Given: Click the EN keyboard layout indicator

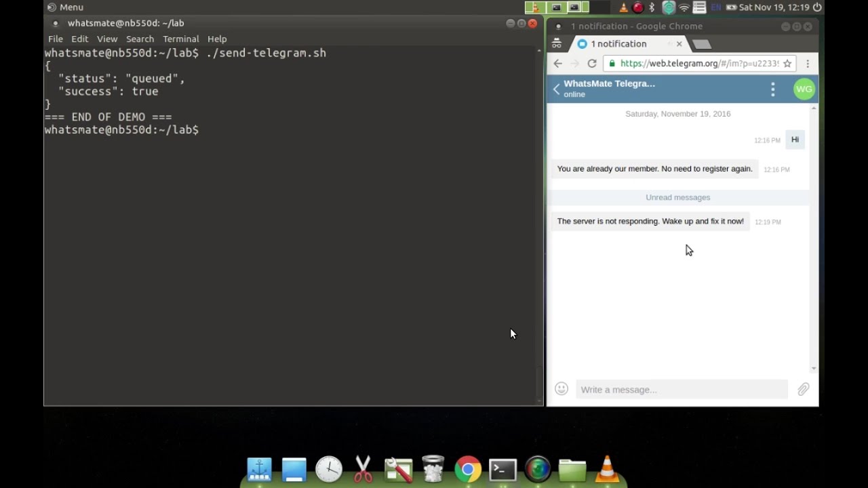Looking at the screenshot, I should click(x=716, y=7).
